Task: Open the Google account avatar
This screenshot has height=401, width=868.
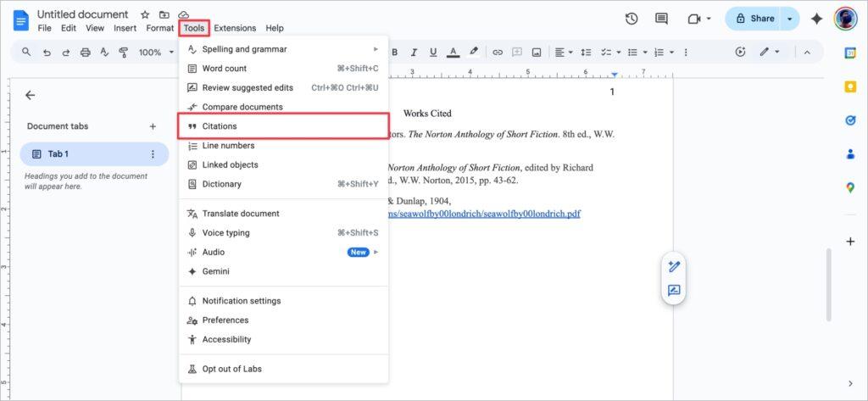Action: (845, 19)
